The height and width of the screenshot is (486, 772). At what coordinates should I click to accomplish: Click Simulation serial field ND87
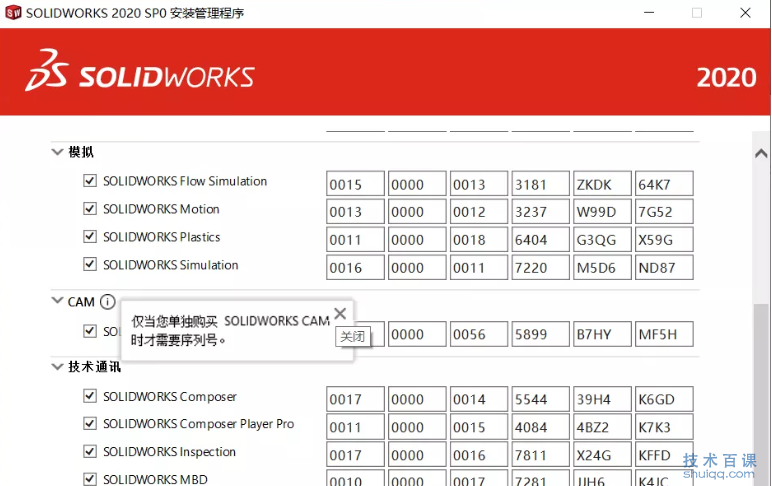click(x=664, y=267)
